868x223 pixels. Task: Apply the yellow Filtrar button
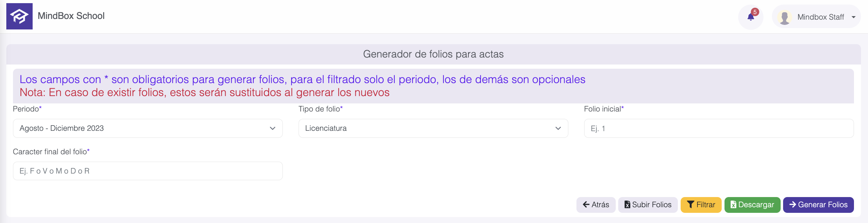tap(701, 205)
